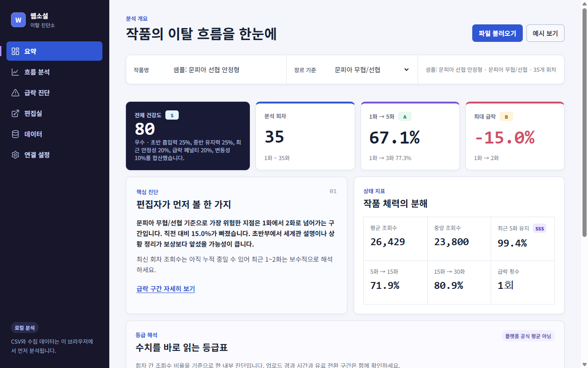Viewport: 588px width, 368px height.
Task: Edit the 작품명 input field
Action: tap(227, 69)
